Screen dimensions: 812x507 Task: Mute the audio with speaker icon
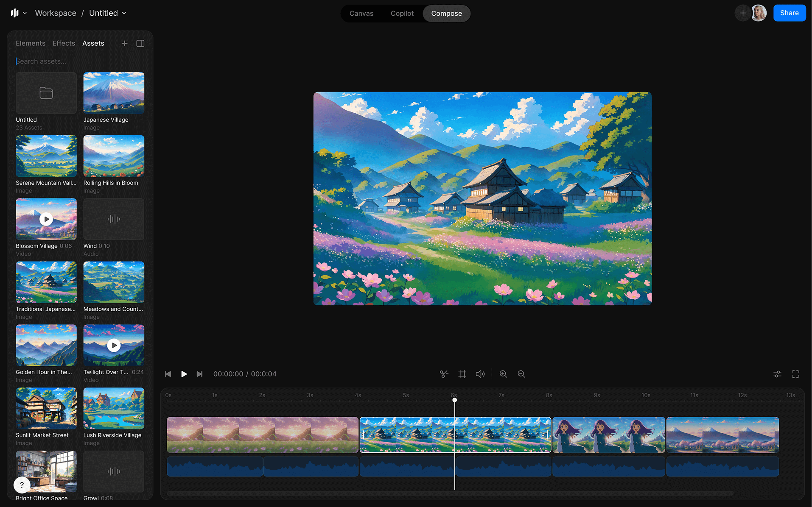pyautogui.click(x=480, y=374)
